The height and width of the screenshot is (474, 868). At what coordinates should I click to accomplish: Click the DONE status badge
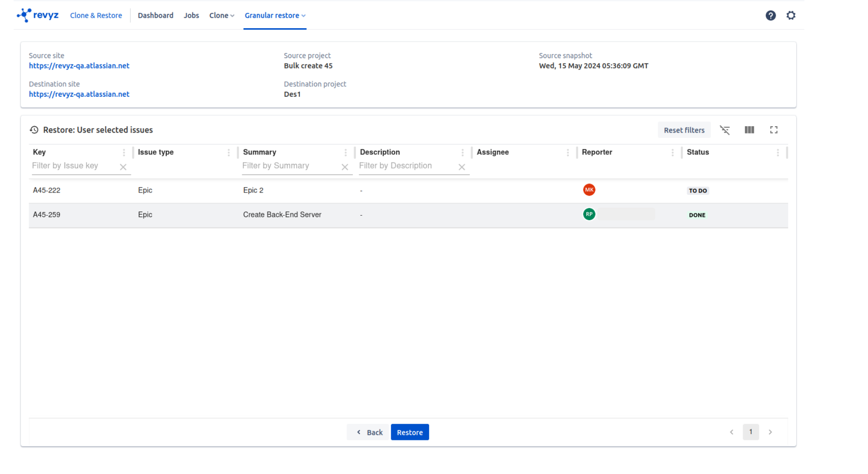pyautogui.click(x=697, y=215)
